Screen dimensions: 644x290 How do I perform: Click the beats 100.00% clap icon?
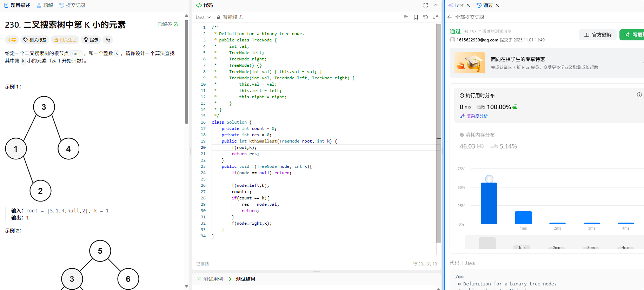pos(515,107)
